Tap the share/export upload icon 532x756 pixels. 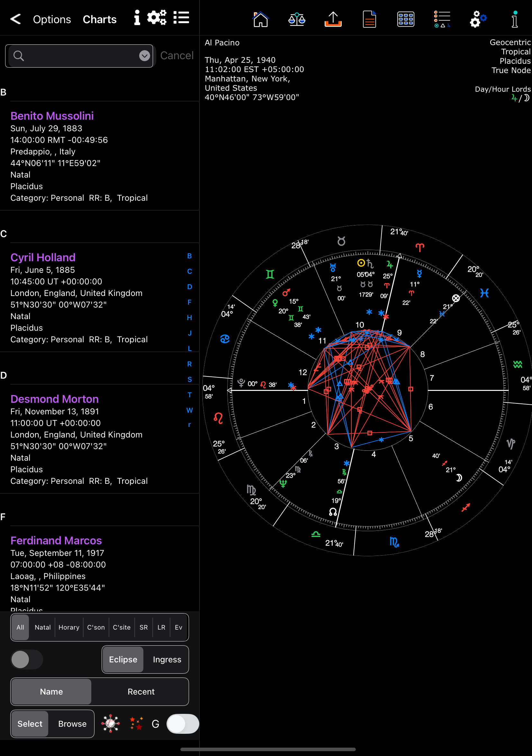point(333,19)
